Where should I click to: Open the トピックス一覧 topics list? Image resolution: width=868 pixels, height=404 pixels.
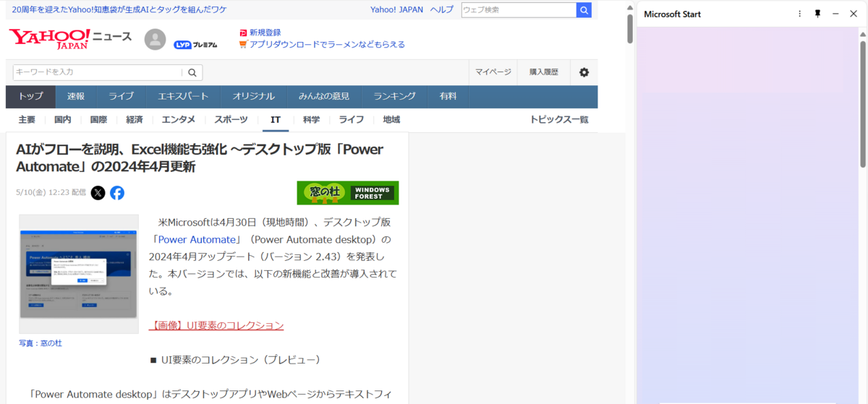559,120
